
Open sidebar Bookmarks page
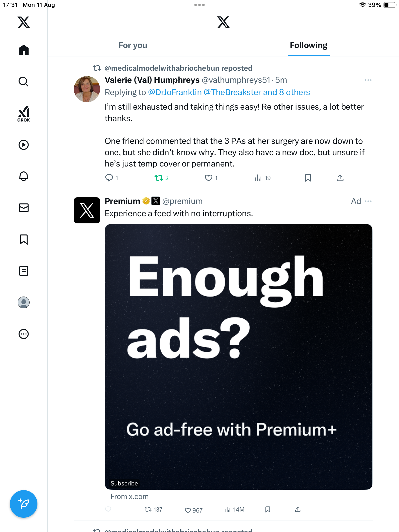24,239
